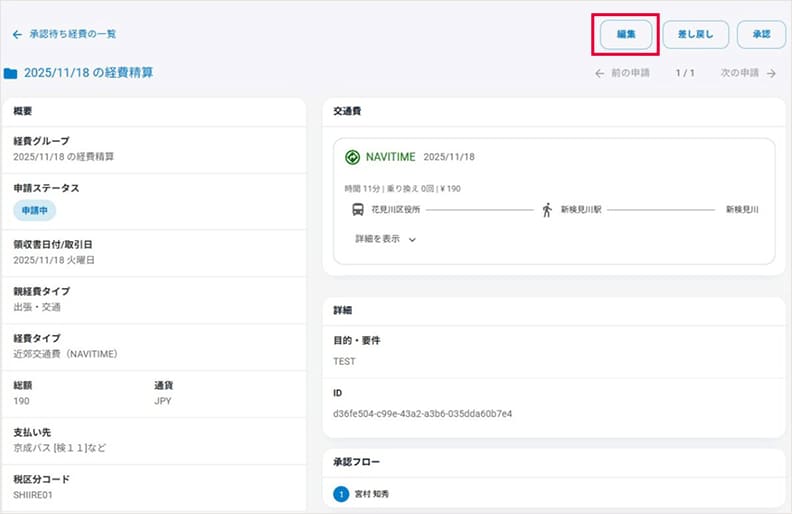792x514 pixels.
Task: Click the walking person icon by 新検見川駅
Action: click(x=547, y=210)
